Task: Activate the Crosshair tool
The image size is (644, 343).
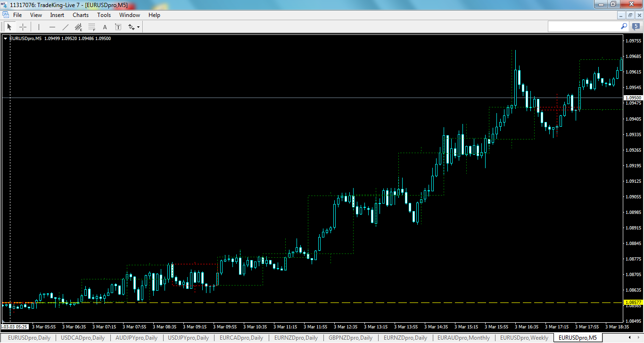Action: [x=23, y=27]
